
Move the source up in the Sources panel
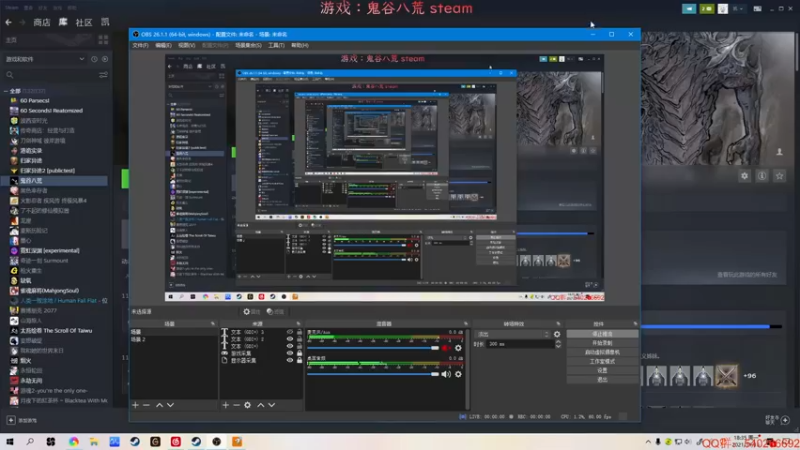261,405
